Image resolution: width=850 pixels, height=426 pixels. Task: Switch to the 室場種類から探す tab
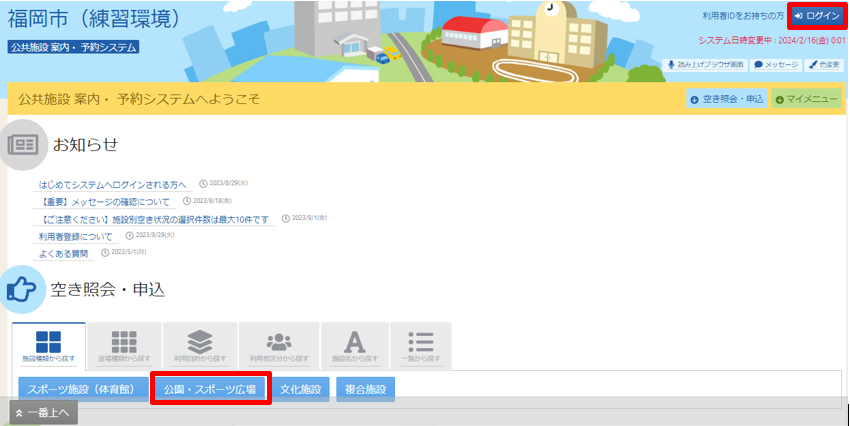coord(124,346)
